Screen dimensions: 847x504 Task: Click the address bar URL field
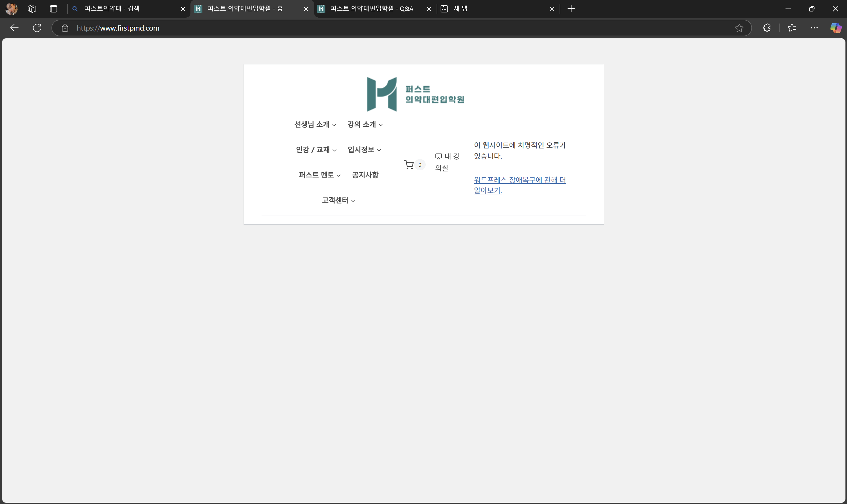pos(401,28)
